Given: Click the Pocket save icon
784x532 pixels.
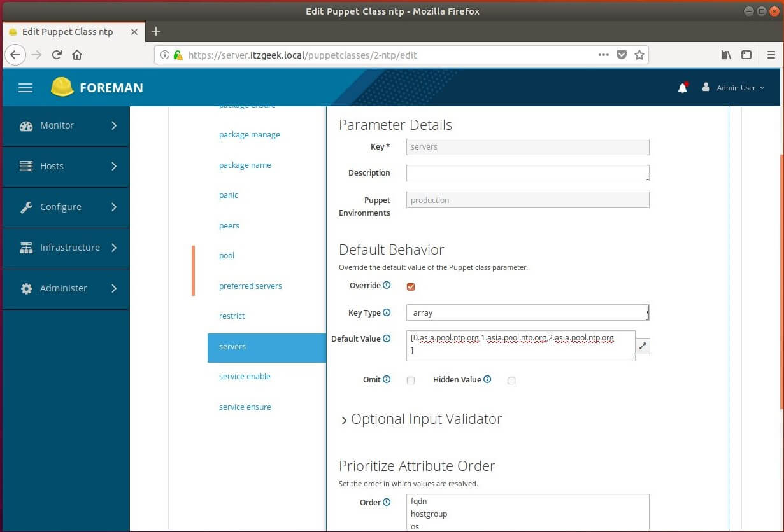Looking at the screenshot, I should [x=622, y=55].
